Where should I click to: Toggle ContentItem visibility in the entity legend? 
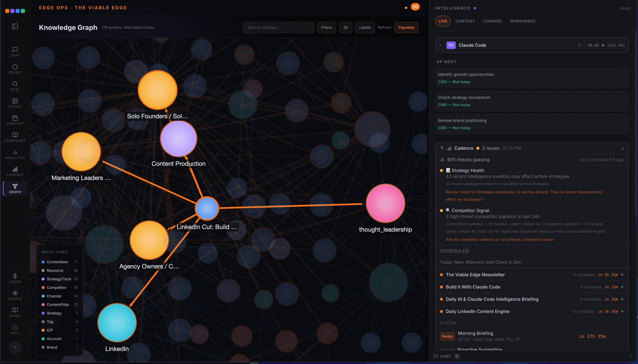click(x=58, y=262)
